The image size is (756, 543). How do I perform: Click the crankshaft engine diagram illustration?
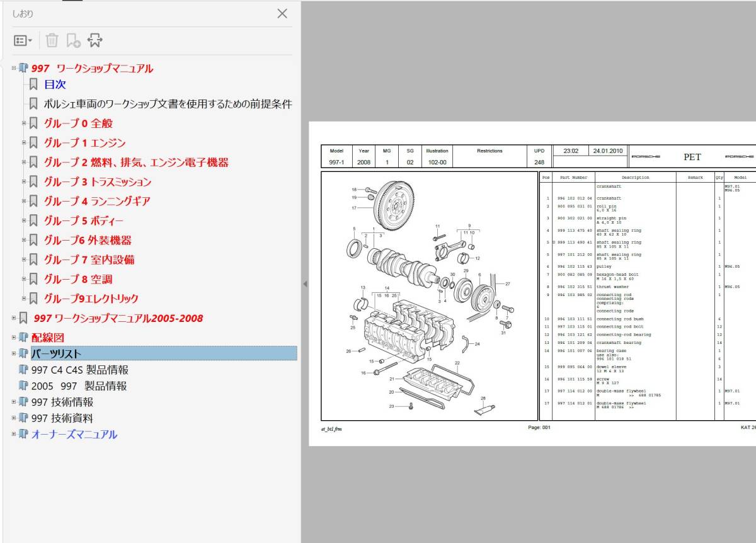[x=429, y=296]
